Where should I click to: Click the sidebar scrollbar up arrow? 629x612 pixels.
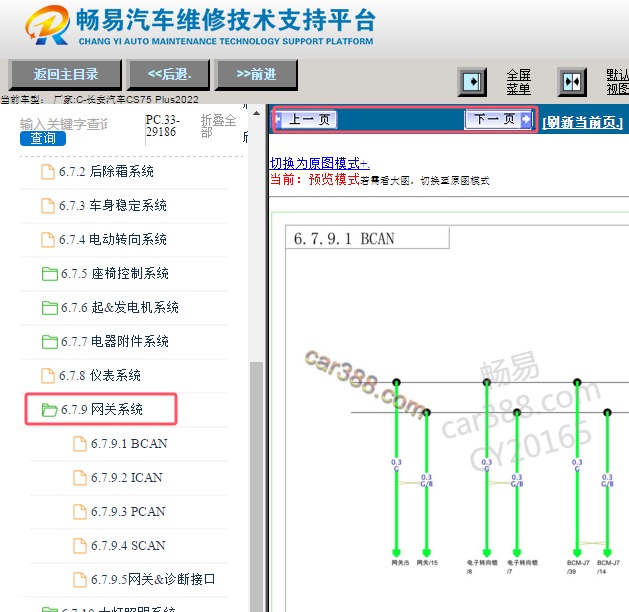[x=256, y=113]
